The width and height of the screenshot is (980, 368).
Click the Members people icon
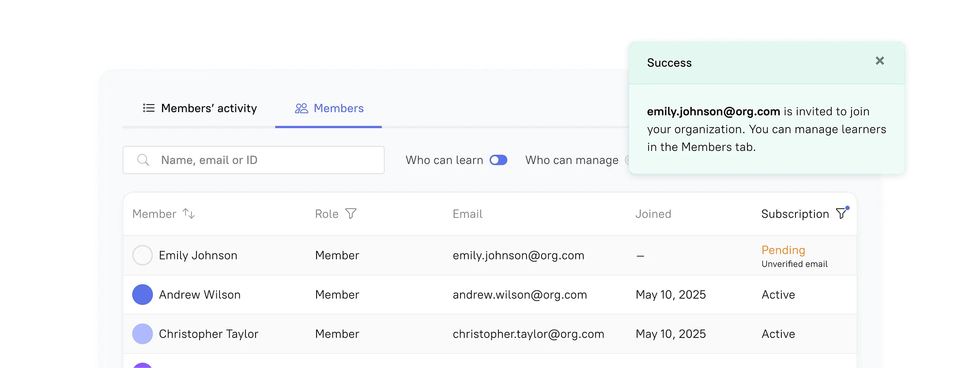(302, 108)
